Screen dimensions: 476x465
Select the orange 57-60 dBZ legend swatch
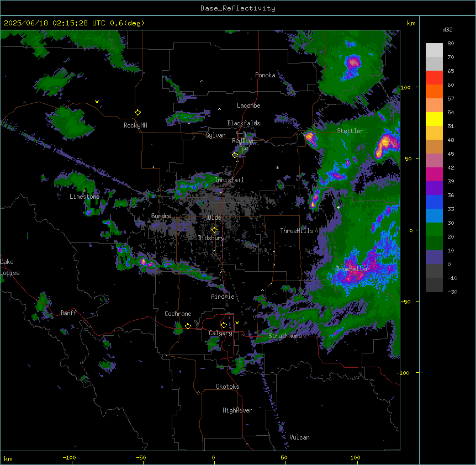click(x=434, y=92)
